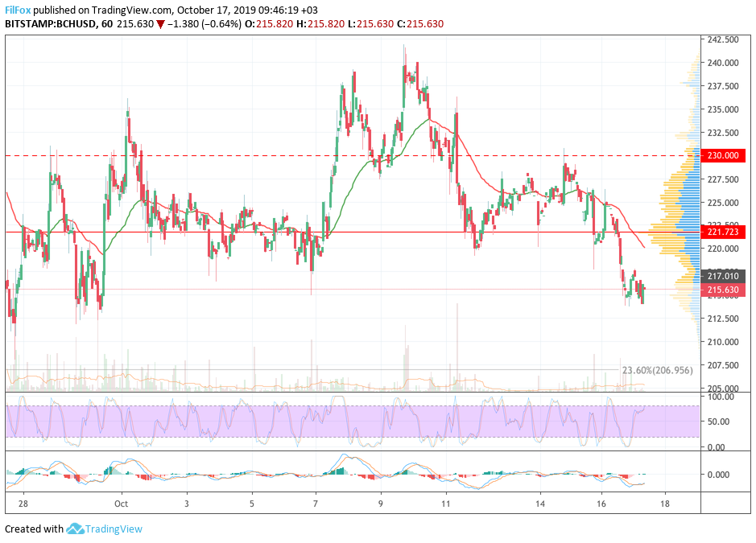Click the date label 3
The width and height of the screenshot is (756, 543).
click(187, 504)
